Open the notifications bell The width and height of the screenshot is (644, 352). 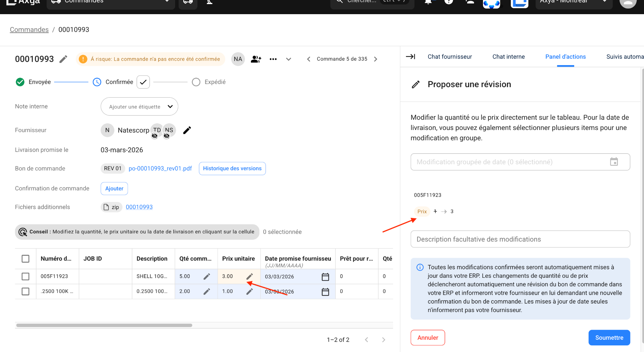click(429, 2)
